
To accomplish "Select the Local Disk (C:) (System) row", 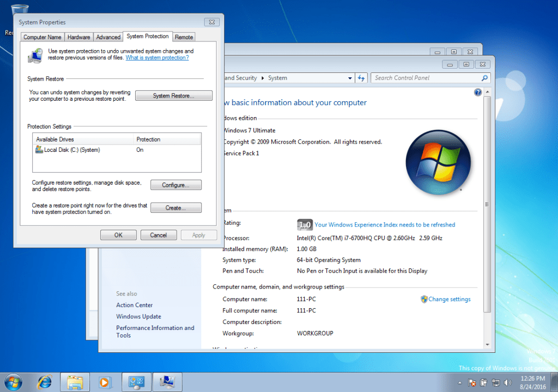I will [x=117, y=150].
